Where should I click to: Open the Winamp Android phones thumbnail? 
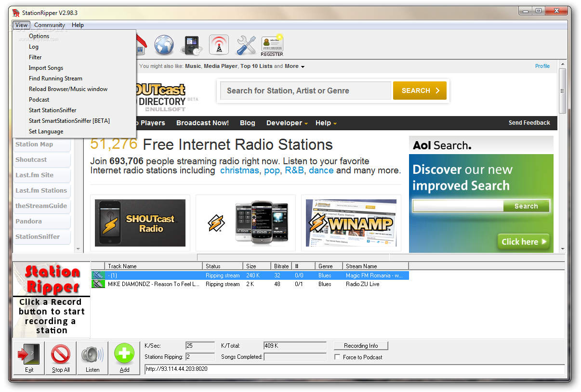click(246, 223)
